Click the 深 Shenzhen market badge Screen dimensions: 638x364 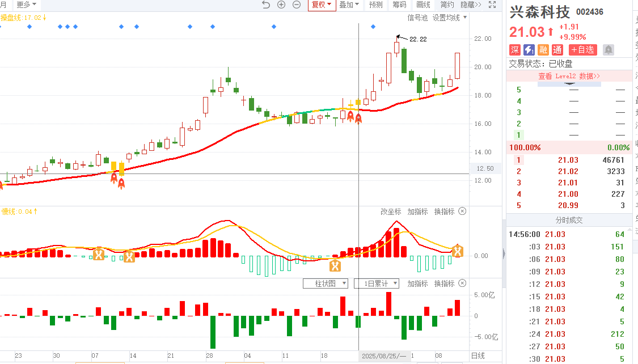coord(515,50)
